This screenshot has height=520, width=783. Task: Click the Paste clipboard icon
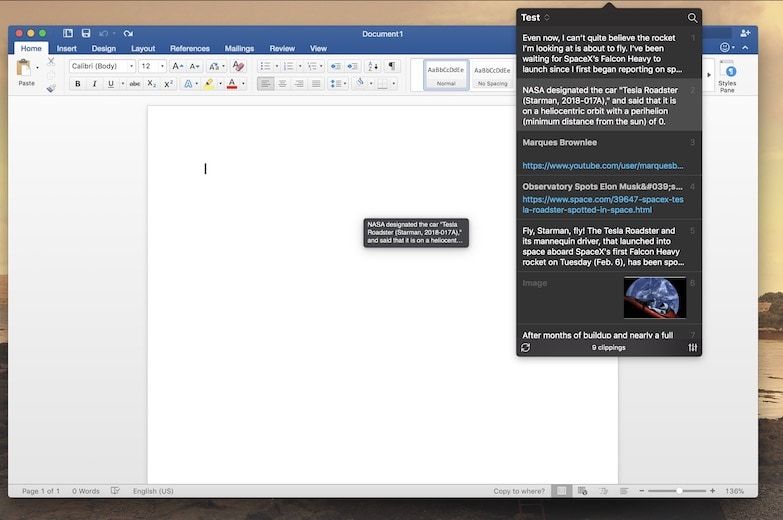pyautogui.click(x=26, y=70)
